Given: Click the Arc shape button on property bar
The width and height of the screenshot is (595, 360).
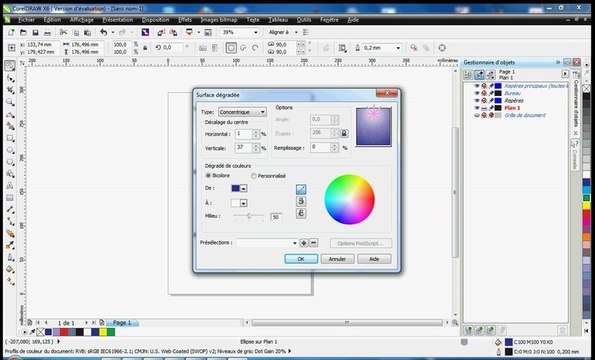Looking at the screenshot, I should (x=255, y=48).
